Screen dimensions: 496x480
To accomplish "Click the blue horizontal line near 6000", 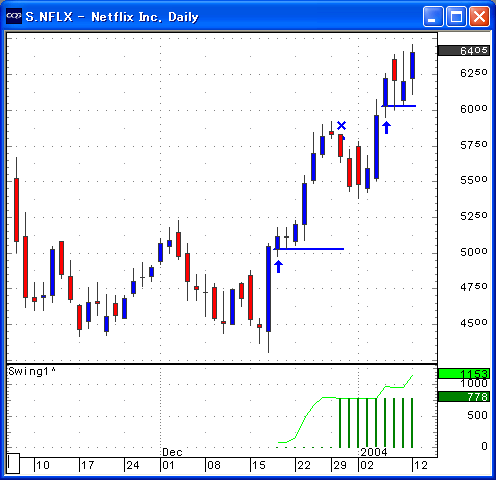I will click(x=399, y=106).
